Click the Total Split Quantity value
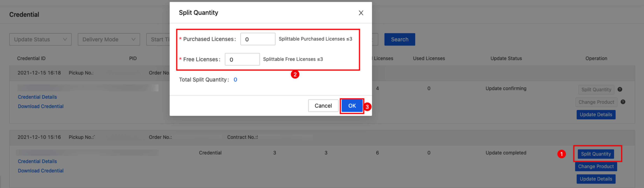644x188 pixels. [x=235, y=80]
